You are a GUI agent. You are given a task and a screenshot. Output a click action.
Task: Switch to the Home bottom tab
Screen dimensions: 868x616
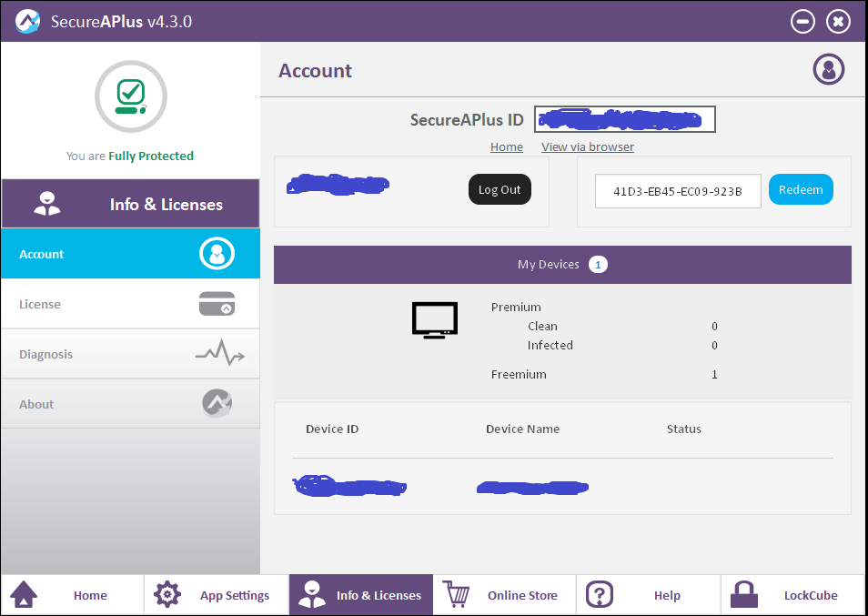[73, 594]
